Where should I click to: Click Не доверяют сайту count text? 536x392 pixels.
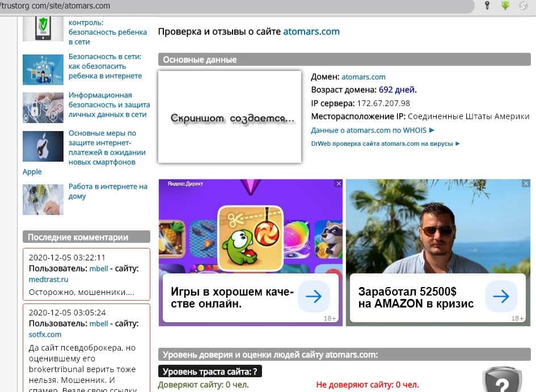tap(368, 385)
